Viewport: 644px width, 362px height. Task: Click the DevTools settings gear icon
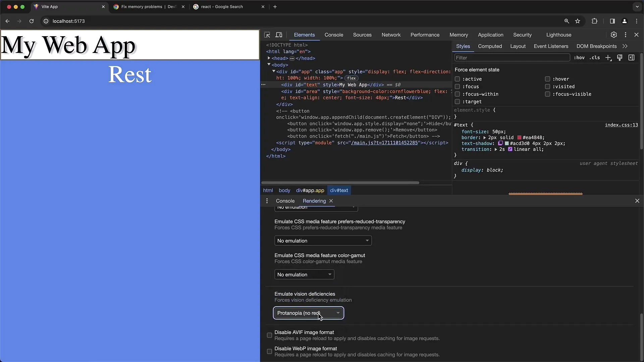614,35
